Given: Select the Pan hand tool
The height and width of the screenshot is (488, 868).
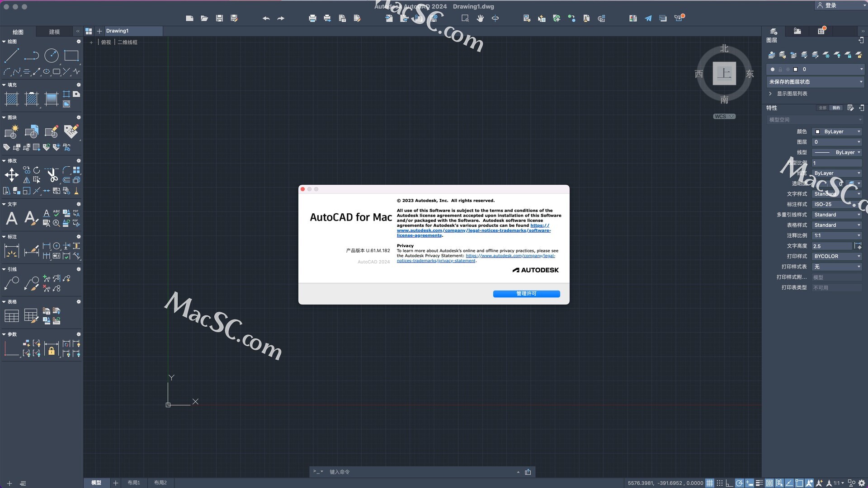Looking at the screenshot, I should [480, 19].
